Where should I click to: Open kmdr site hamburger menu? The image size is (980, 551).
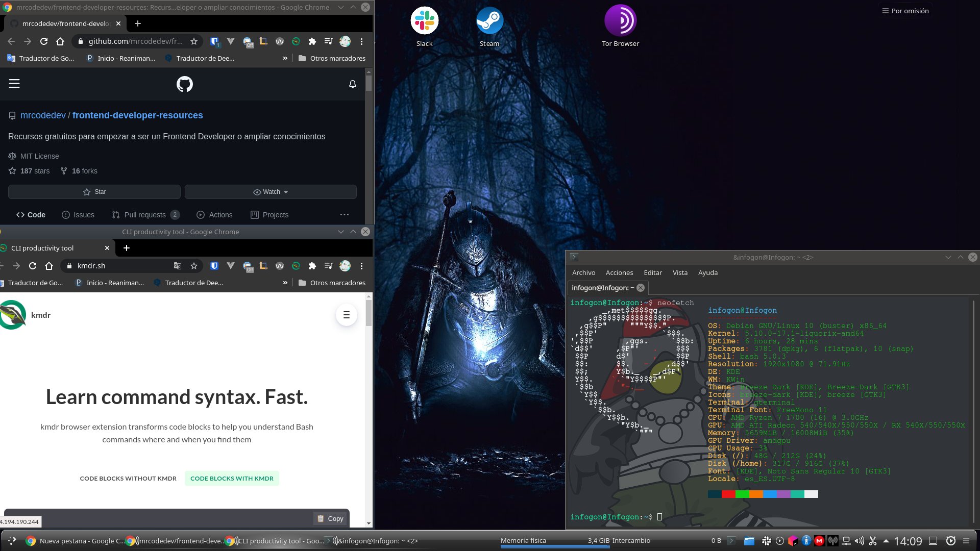tap(346, 315)
